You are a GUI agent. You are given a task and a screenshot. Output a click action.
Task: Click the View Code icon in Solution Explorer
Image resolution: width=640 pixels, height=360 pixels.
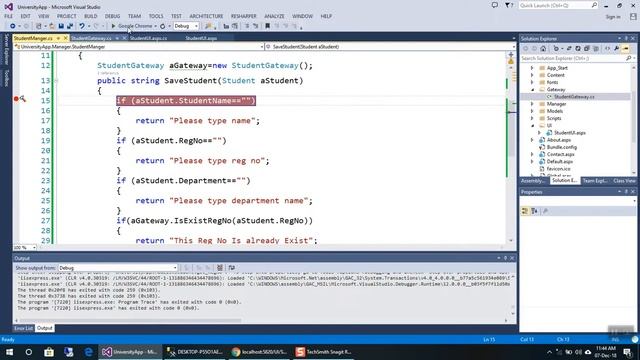(607, 49)
